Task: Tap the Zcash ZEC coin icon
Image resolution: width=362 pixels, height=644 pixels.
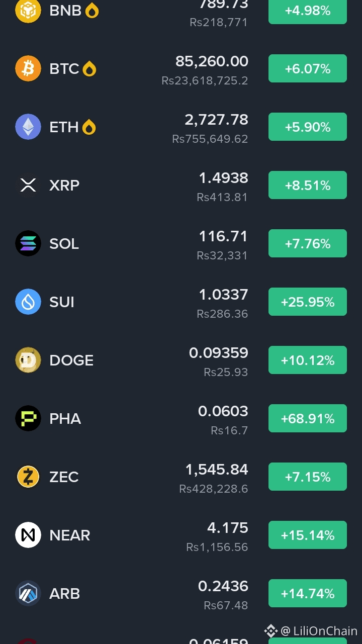Action: [28, 477]
